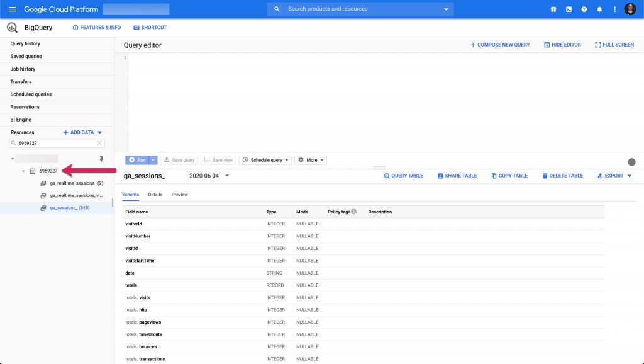Open the More options dropdown
This screenshot has width=644, height=364.
click(311, 160)
